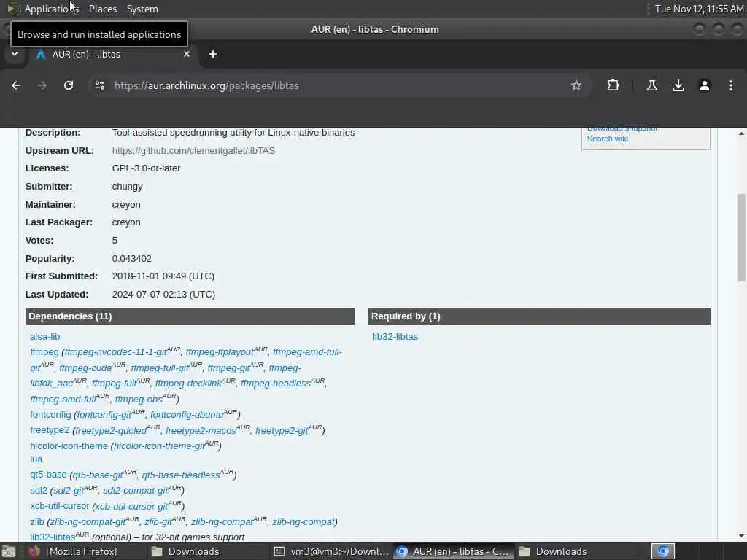Open ffmpeg-ffplayout AUR link
This screenshot has height=560, width=747.
click(219, 352)
